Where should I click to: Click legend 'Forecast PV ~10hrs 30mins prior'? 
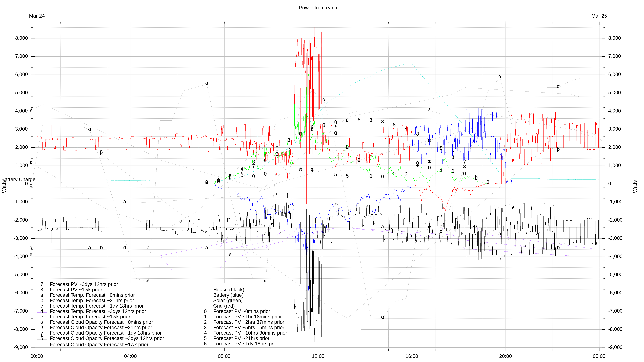click(250, 333)
